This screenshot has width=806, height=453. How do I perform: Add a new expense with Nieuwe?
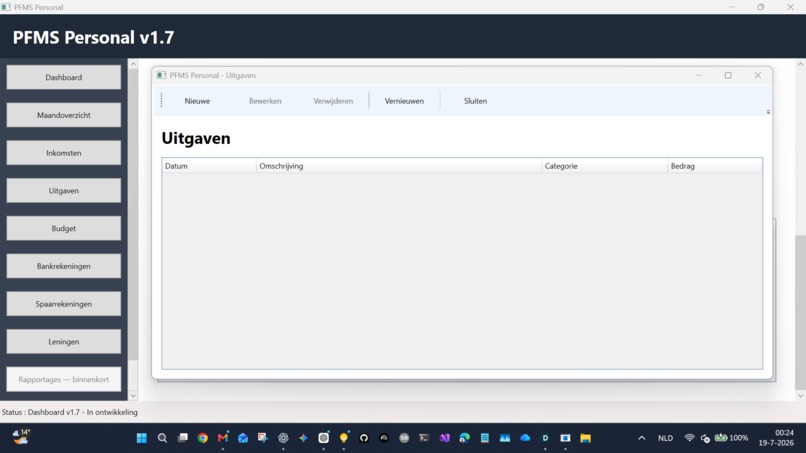197,101
